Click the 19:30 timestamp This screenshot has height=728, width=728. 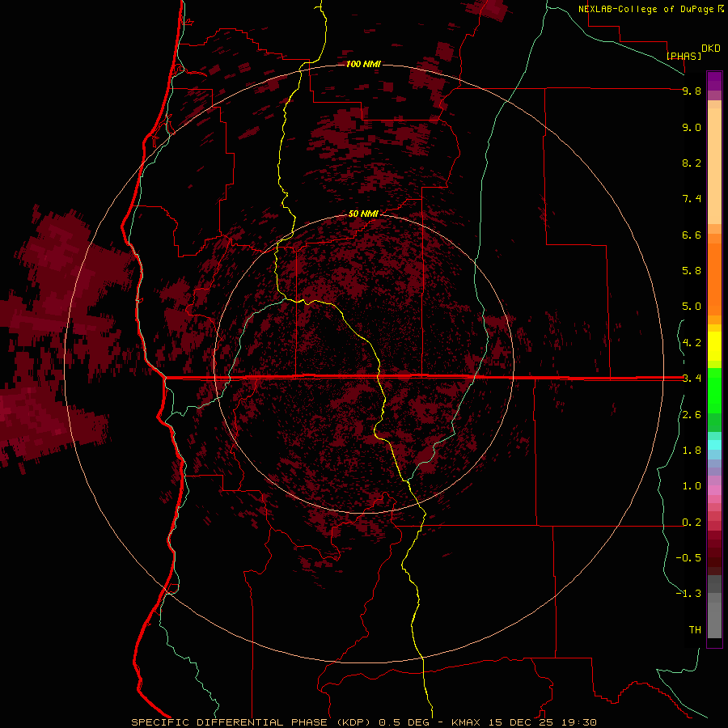(x=578, y=722)
